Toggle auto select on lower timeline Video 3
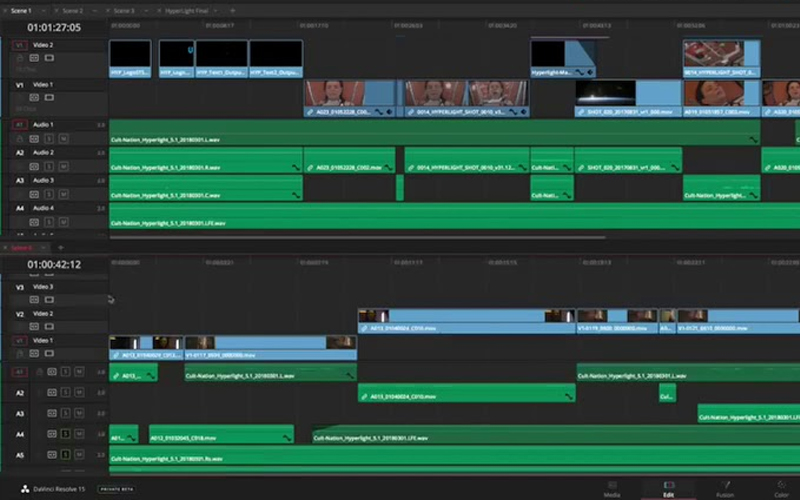The width and height of the screenshot is (800, 500). [x=34, y=299]
